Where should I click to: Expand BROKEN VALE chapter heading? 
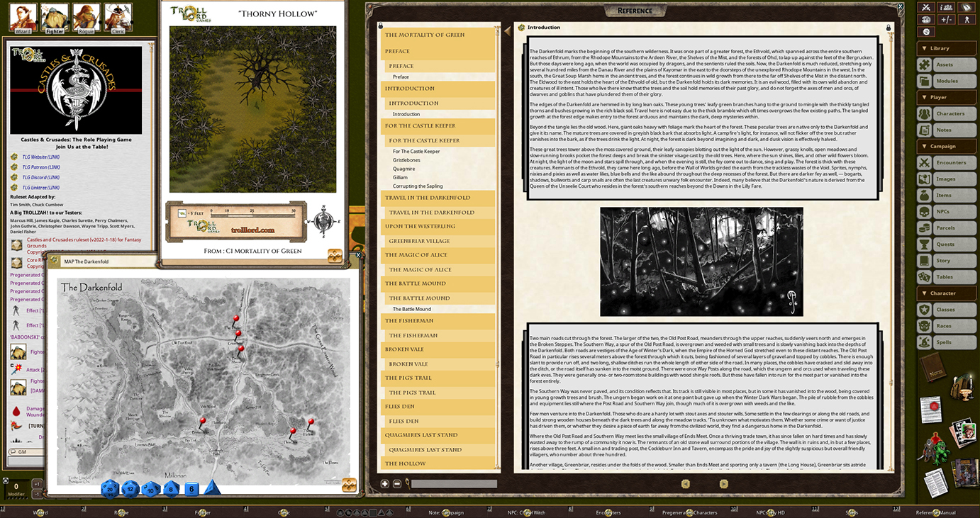(438, 349)
